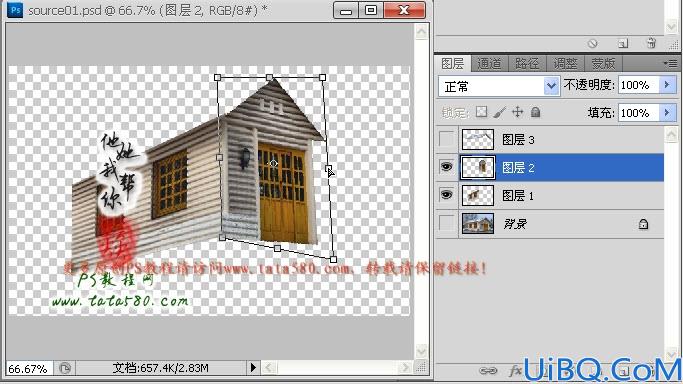The height and width of the screenshot is (384, 683).
Task: Lock transparent pixels checkerboard icon
Action: click(481, 112)
